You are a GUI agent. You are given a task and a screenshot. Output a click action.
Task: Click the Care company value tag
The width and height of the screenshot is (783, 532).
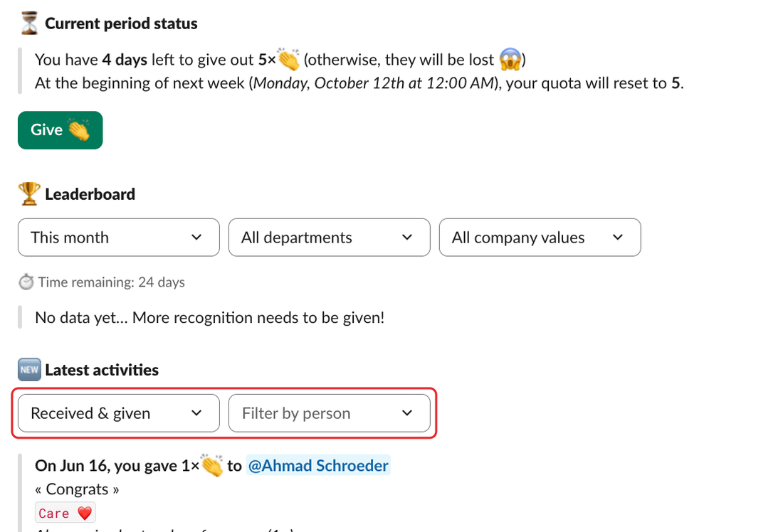(65, 513)
